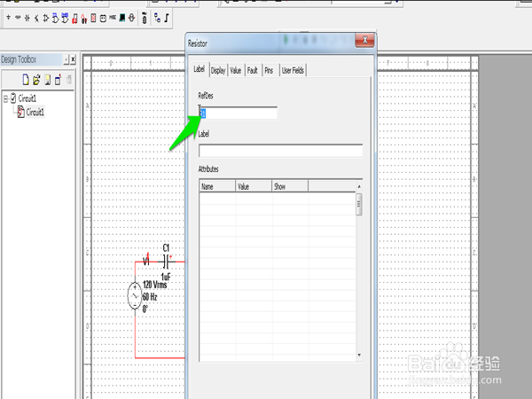This screenshot has width=532, height=399.
Task: Select the Place Misc Digital icon
Action: (x=74, y=19)
